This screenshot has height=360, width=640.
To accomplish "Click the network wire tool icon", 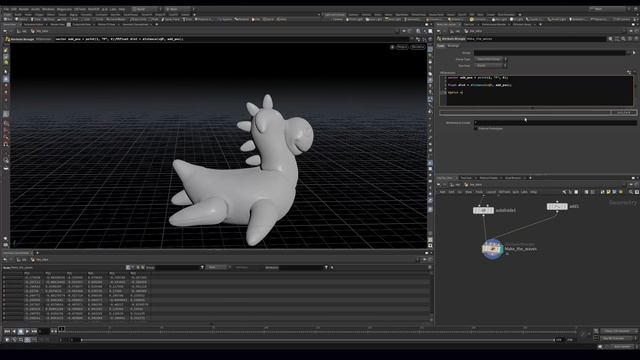I will click(x=564, y=192).
